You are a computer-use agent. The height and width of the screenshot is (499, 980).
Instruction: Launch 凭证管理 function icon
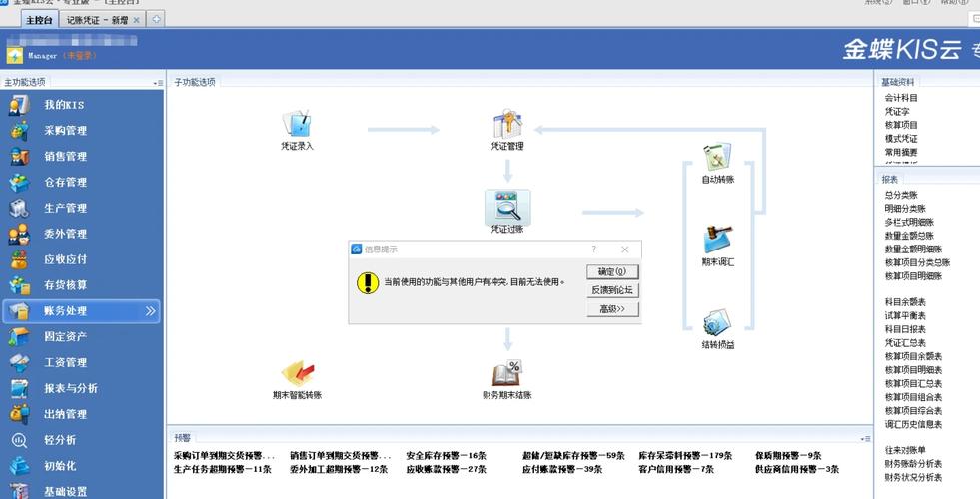click(507, 125)
